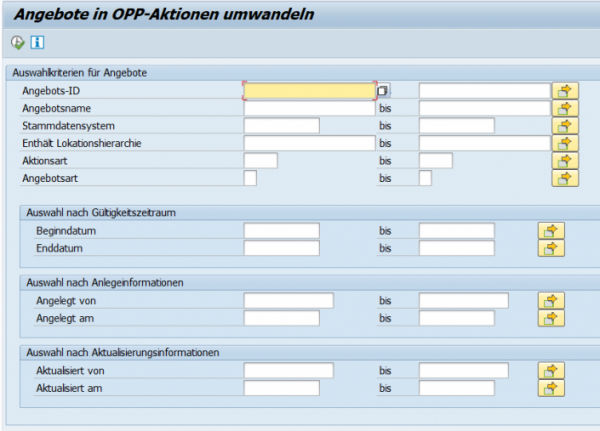Image resolution: width=600 pixels, height=431 pixels.
Task: Click the 'Enthält Lokationshierarchie' label
Action: 82,144
